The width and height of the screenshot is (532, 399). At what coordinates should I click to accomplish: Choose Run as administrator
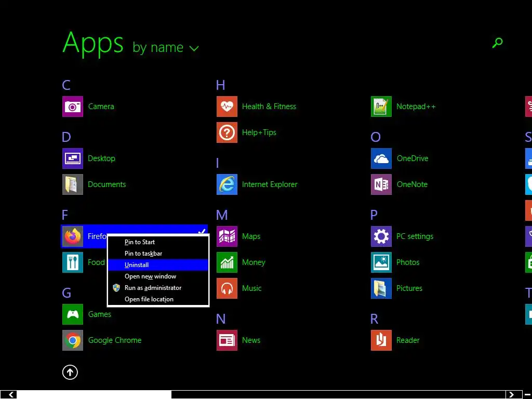158,288
